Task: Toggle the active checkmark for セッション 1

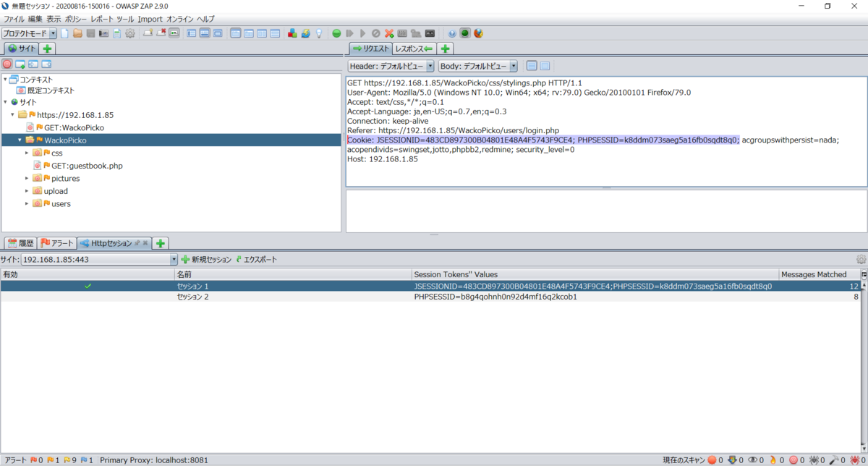Action: [88, 287]
